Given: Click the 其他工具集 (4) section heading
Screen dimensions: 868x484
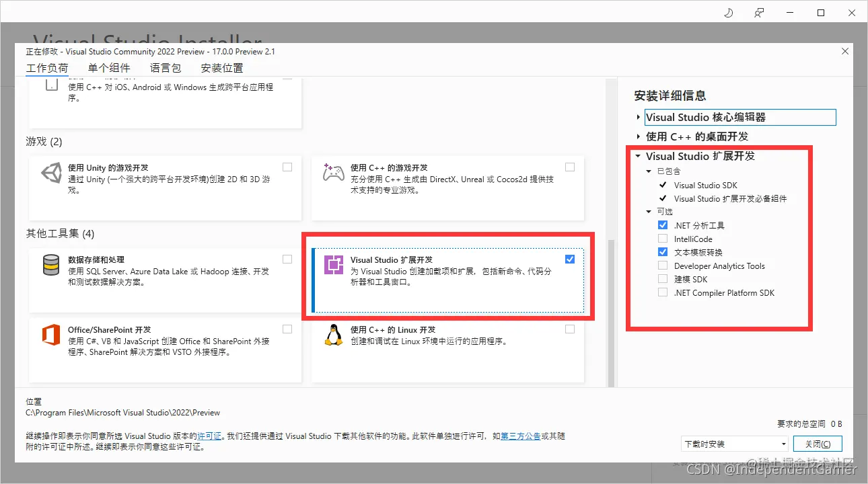Looking at the screenshot, I should (60, 234).
